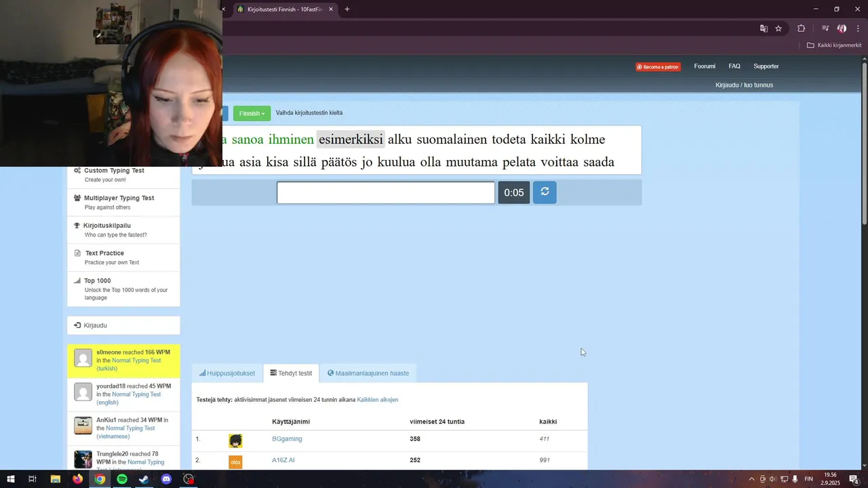This screenshot has width=868, height=488.
Task: Bookmark this page with the star icon
Action: pos(778,28)
